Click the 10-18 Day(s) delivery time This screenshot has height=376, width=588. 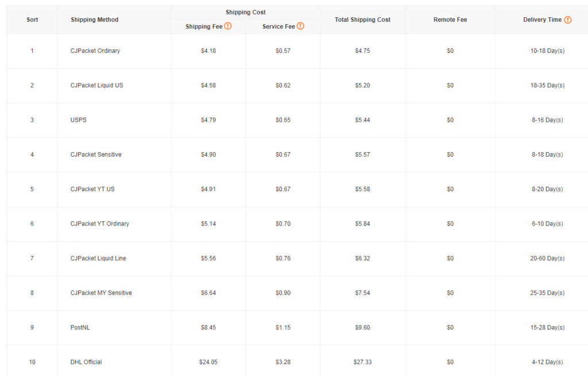pyautogui.click(x=547, y=51)
